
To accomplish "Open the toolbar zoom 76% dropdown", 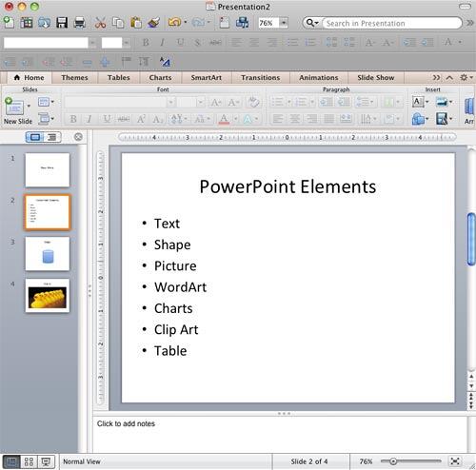I will (284, 23).
